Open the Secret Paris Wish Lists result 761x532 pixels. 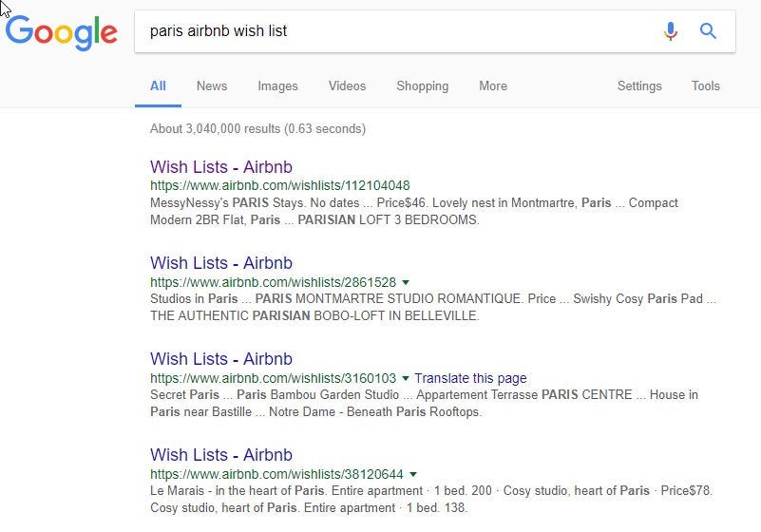pyautogui.click(x=221, y=359)
